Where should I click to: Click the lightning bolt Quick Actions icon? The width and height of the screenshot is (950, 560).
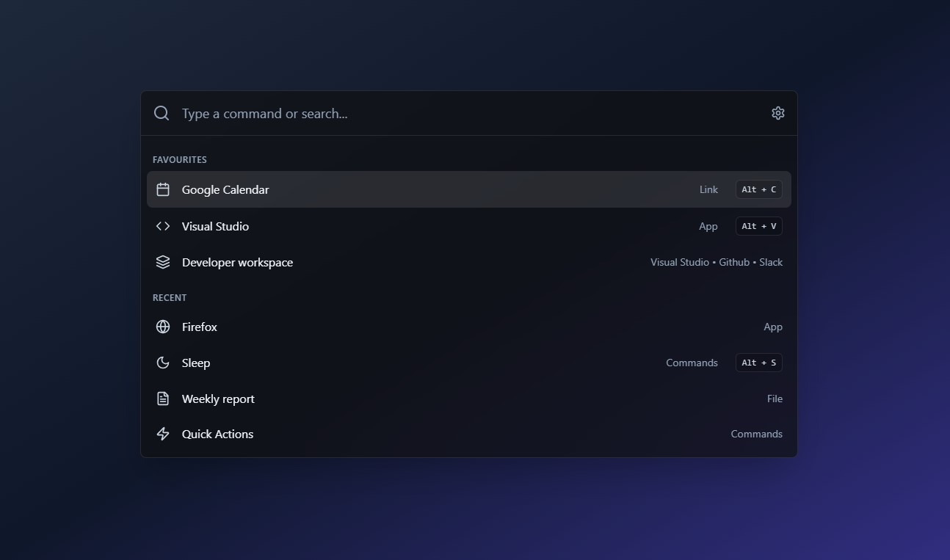(163, 434)
